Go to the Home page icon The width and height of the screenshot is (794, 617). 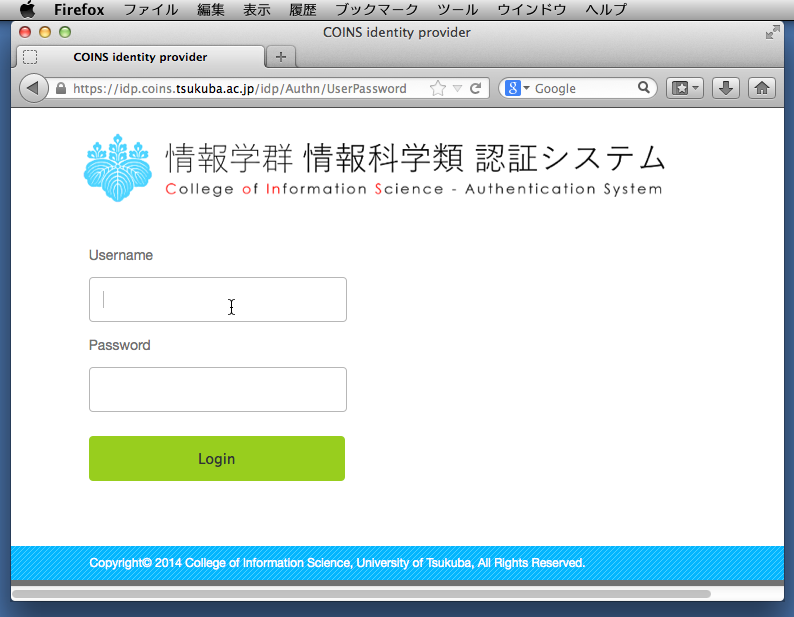(762, 88)
